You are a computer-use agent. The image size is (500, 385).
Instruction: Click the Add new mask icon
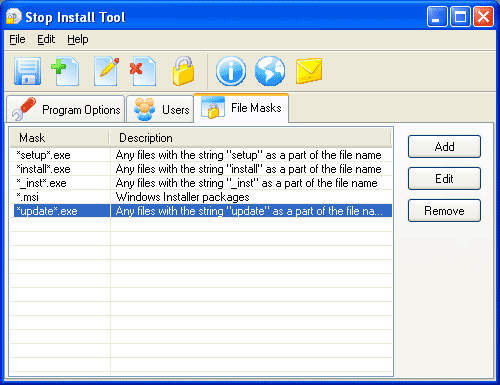[x=65, y=71]
